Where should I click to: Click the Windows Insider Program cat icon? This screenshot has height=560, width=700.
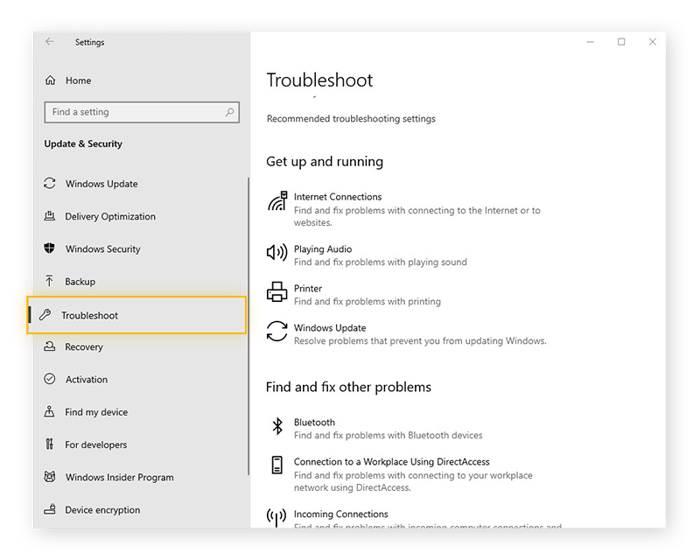pyautogui.click(x=50, y=477)
